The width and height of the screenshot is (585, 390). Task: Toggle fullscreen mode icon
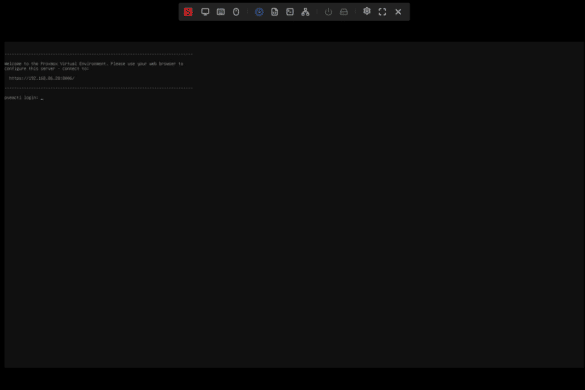click(382, 12)
